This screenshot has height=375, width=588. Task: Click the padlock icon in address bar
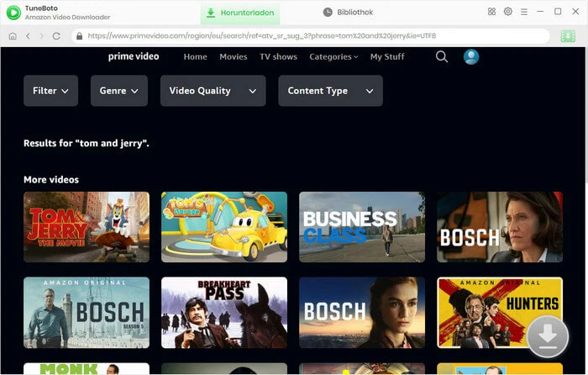pyautogui.click(x=79, y=36)
